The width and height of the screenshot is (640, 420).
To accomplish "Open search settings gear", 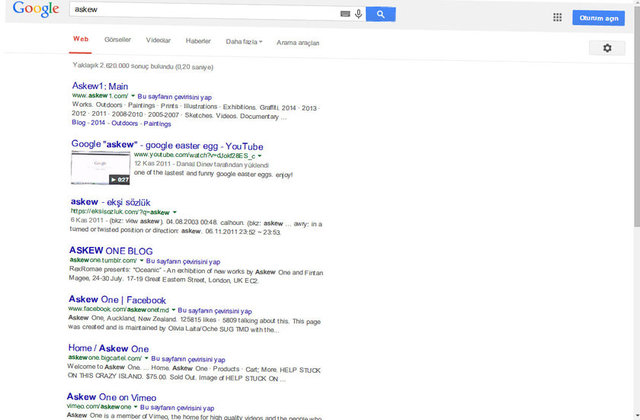I will (x=607, y=48).
